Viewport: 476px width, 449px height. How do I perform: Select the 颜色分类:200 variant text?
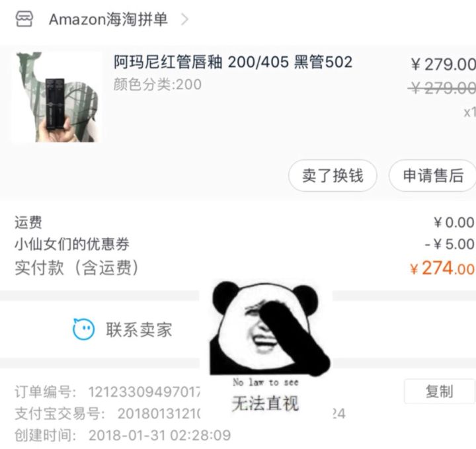point(157,85)
